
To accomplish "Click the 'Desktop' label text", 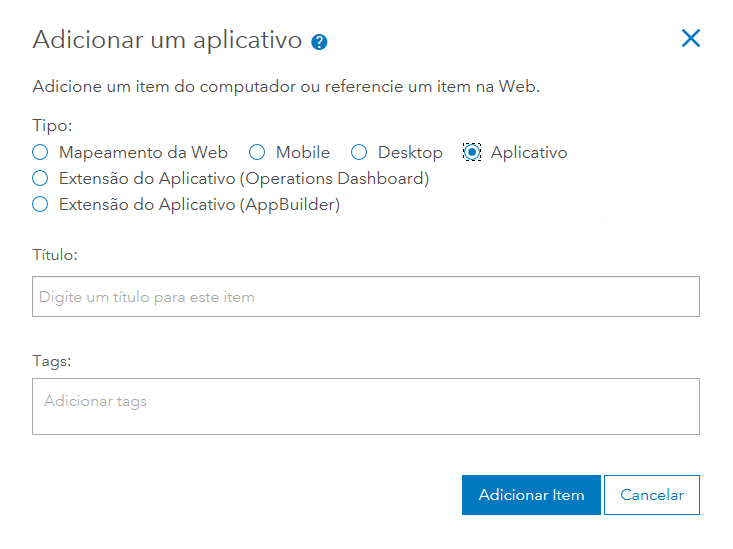I will pos(410,153).
